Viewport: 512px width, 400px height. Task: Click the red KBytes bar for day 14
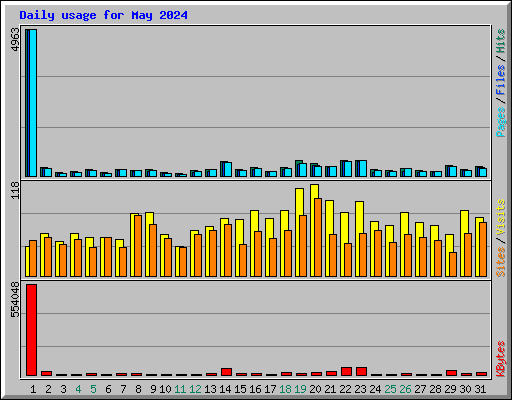(226, 372)
